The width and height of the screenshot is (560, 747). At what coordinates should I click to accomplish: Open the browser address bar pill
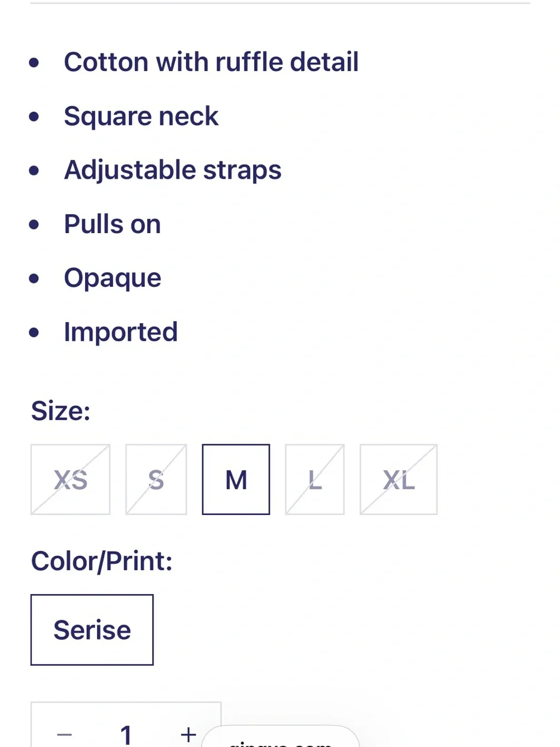[x=280, y=737]
